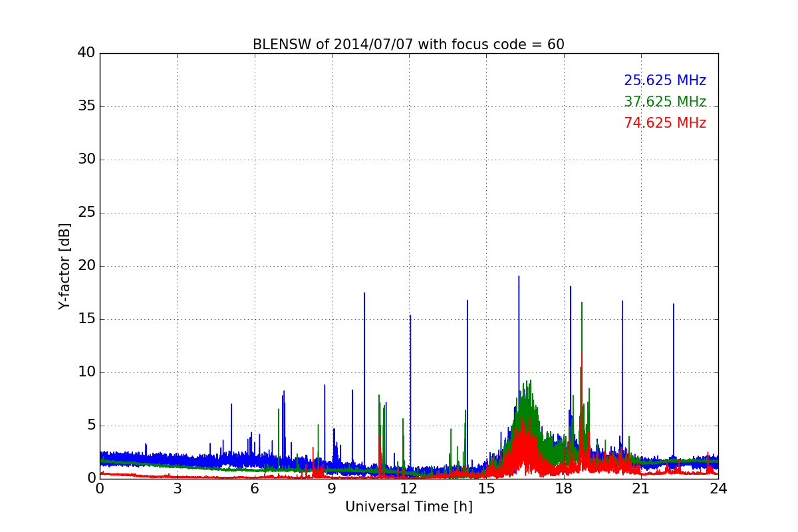Image resolution: width=798 pixels, height=532 pixels.
Task: Select the blue 25.625 MHz legend label
Action: coord(665,80)
